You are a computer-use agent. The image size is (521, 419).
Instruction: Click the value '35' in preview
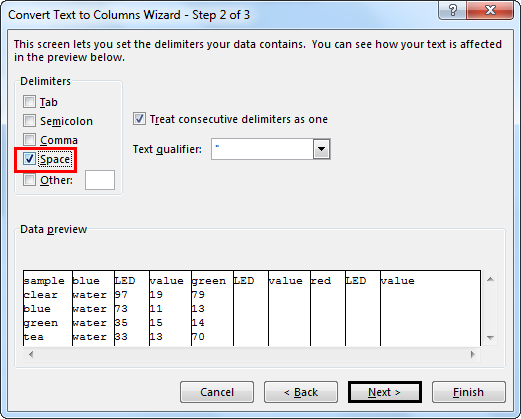(x=121, y=323)
